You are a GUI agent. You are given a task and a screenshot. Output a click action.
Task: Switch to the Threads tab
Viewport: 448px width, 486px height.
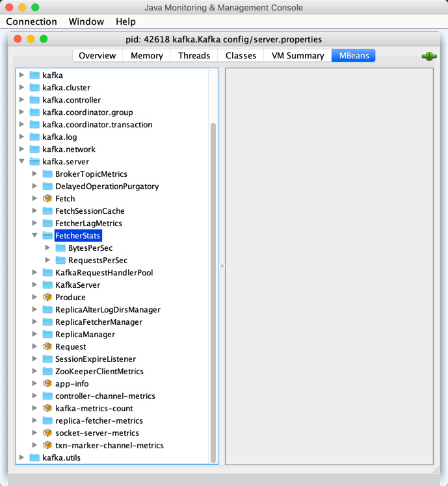point(194,55)
